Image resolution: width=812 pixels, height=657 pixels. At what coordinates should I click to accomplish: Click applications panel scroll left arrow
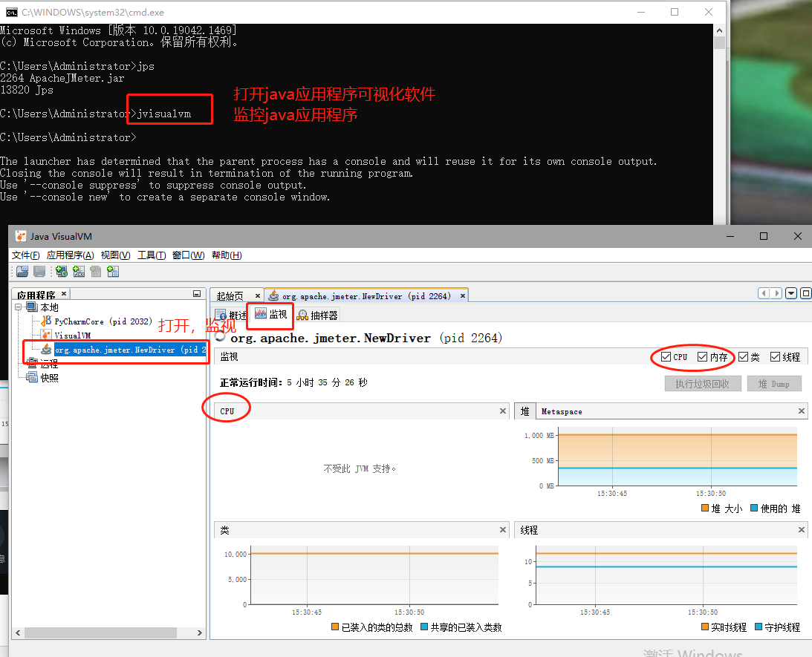[x=18, y=633]
